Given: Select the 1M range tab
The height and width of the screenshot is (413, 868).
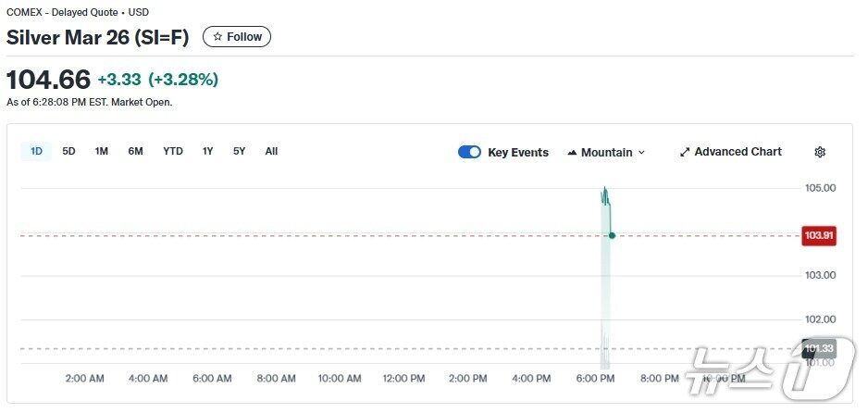Looking at the screenshot, I should pyautogui.click(x=102, y=151).
